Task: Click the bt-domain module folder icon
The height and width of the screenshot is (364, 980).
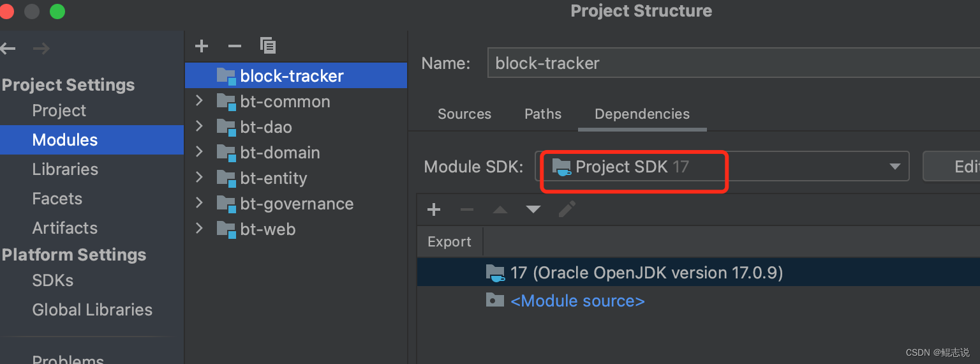Action: pos(226,153)
